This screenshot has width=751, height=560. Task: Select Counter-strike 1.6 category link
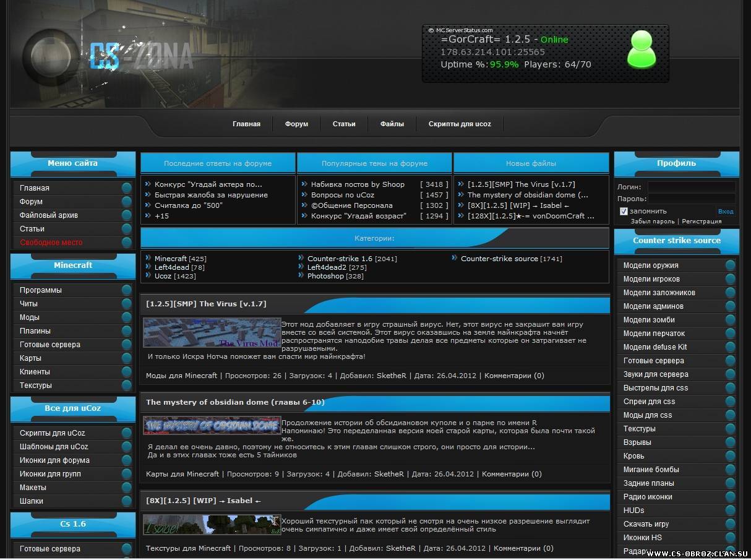340,259
